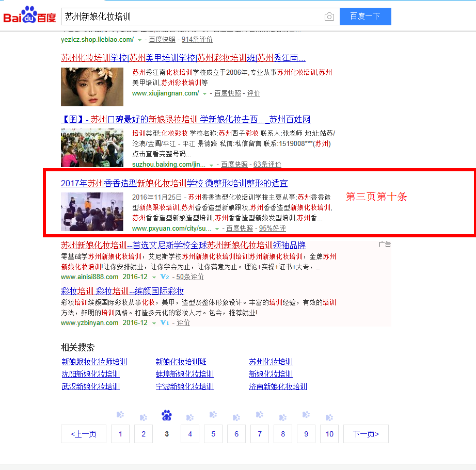Go to previous page 上一页

click(x=84, y=434)
